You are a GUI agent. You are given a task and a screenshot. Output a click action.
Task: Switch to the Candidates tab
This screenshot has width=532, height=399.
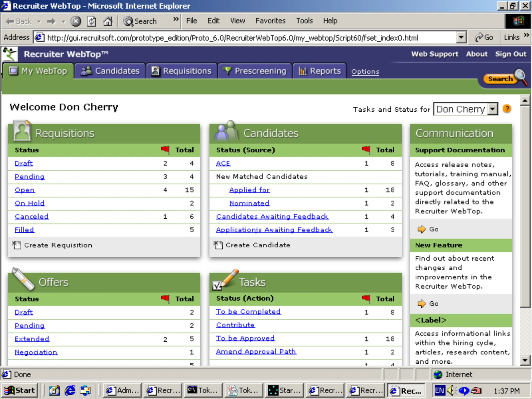tap(110, 71)
